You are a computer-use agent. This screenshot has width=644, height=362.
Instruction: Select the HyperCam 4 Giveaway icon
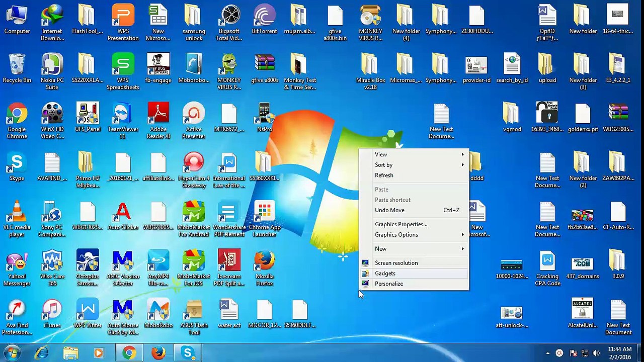[194, 170]
